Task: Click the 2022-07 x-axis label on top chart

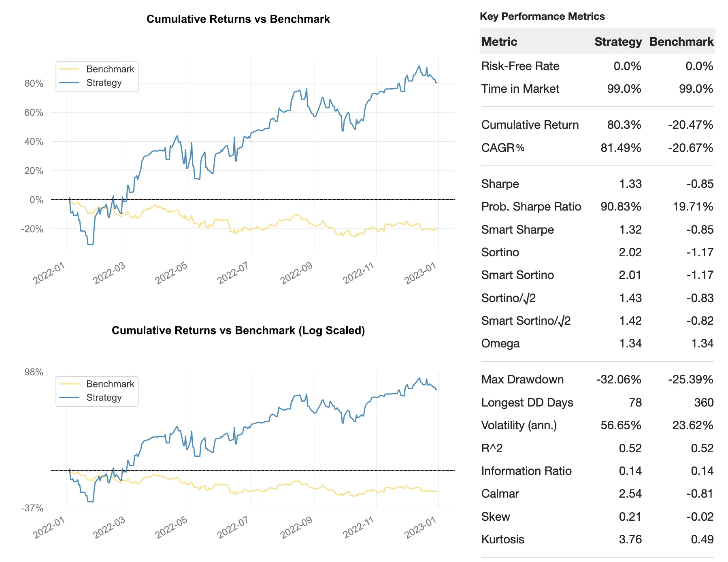Action: 233,273
